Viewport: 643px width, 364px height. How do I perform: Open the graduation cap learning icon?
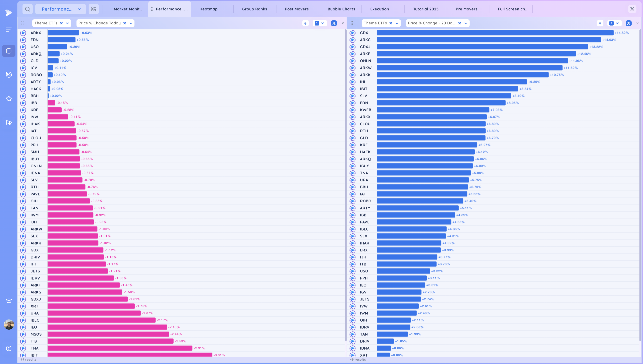9,301
